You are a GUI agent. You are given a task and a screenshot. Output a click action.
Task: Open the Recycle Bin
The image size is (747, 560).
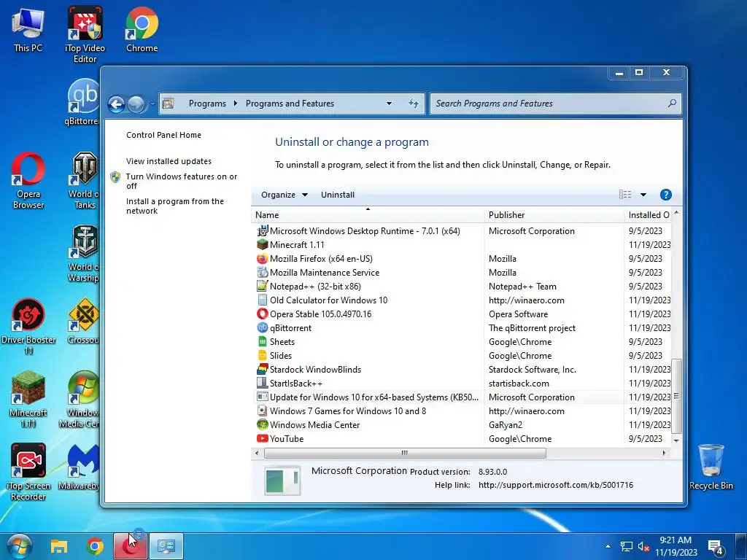coord(711,467)
